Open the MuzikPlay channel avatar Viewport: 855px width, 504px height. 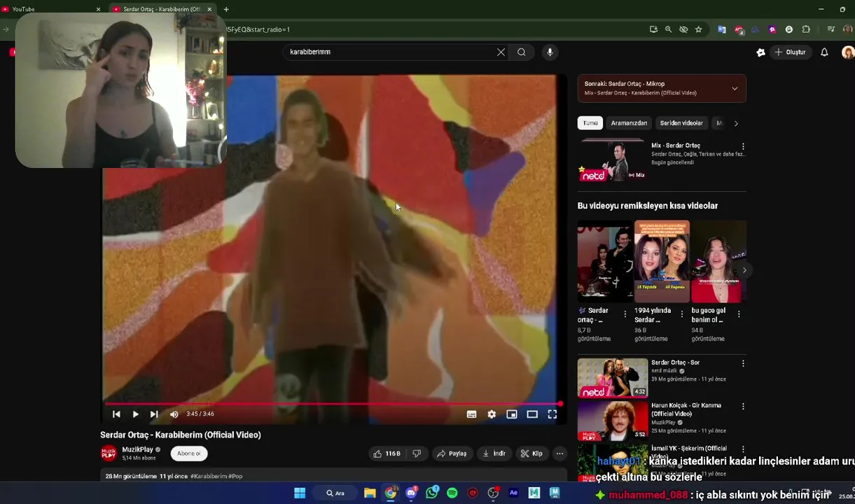tap(109, 454)
